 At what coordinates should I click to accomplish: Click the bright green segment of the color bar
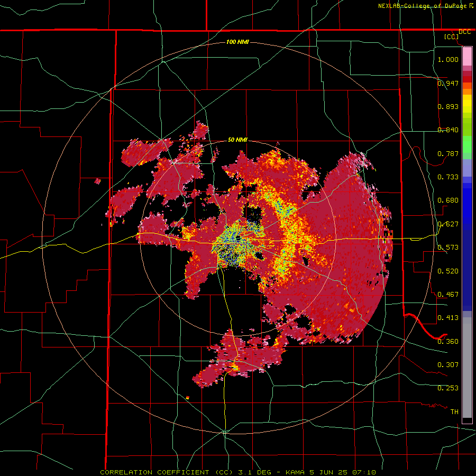(x=467, y=144)
